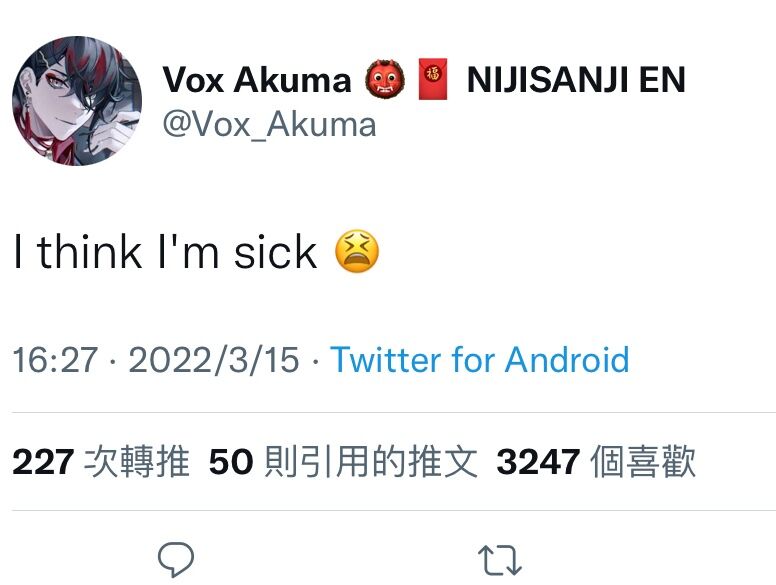
Task: Click the '則引用的推文' quote tweets label
Action: click(371, 462)
